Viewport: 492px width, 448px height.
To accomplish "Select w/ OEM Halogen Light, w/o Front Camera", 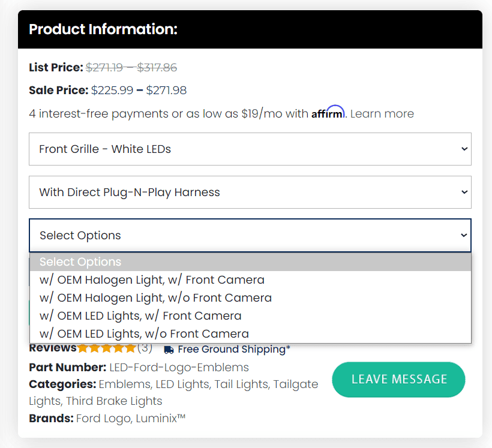I will click(155, 298).
